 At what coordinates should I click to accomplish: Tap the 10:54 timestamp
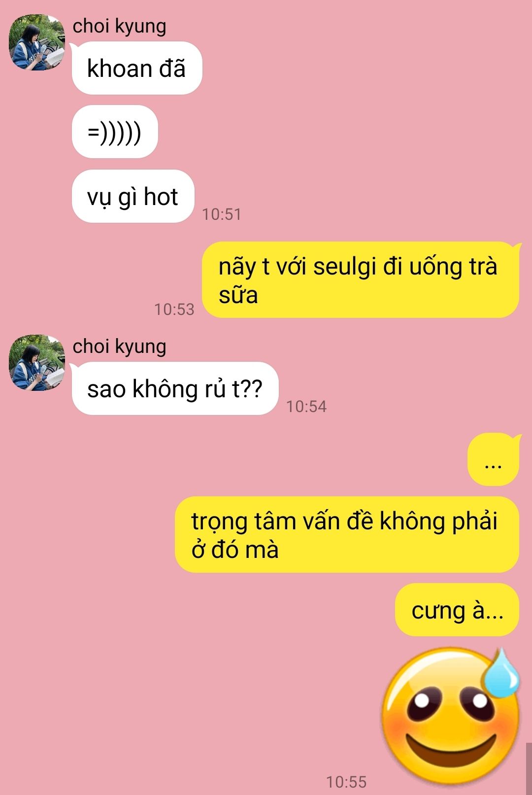pos(306,407)
